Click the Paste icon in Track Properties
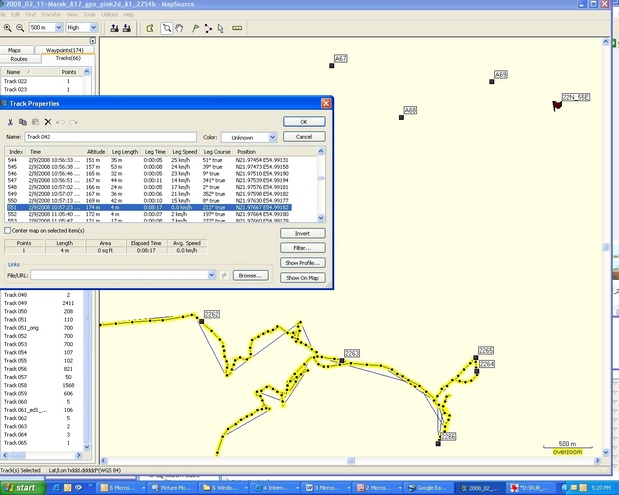The image size is (619, 495). click(x=35, y=122)
